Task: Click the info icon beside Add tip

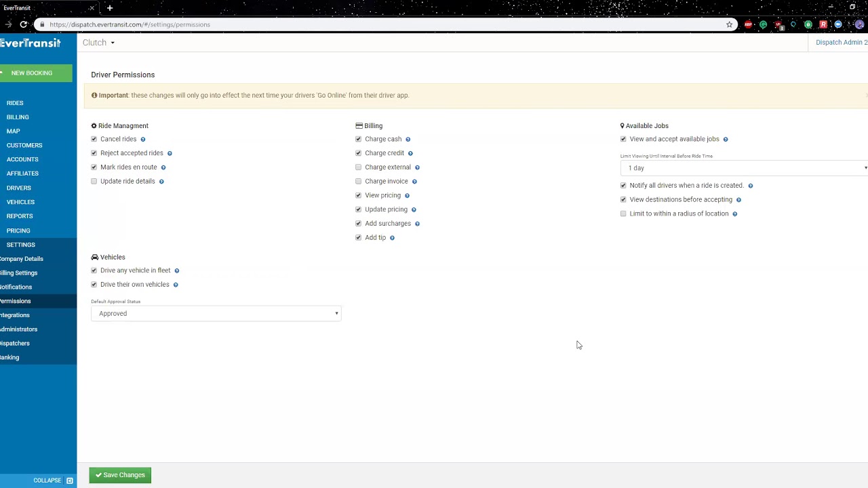Action: click(x=392, y=238)
